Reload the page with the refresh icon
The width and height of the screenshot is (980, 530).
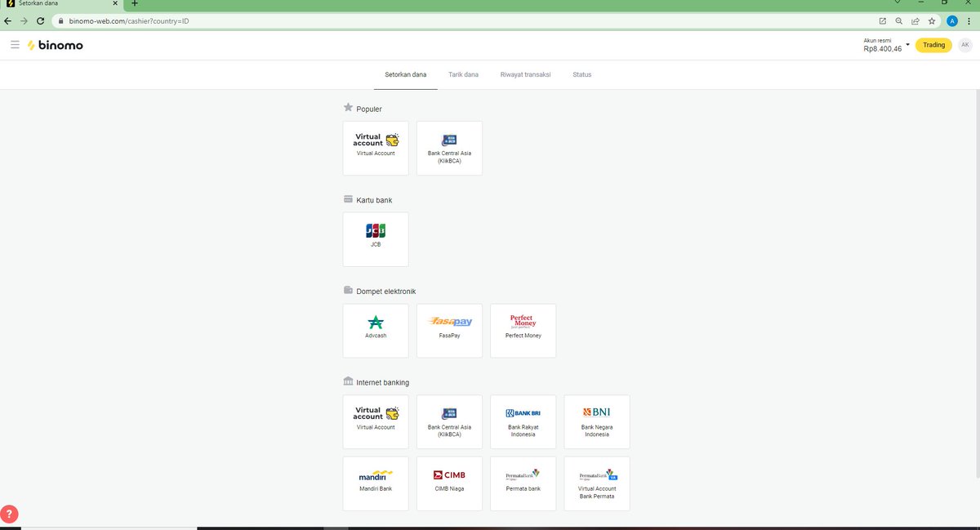[x=41, y=21]
